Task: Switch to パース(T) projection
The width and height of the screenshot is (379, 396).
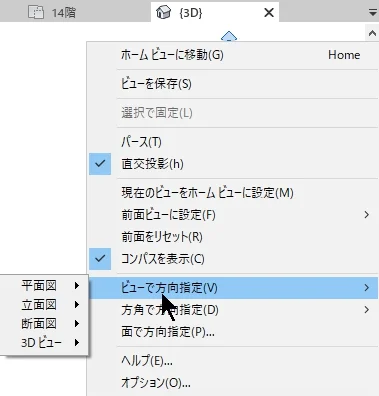Action: [x=233, y=142]
